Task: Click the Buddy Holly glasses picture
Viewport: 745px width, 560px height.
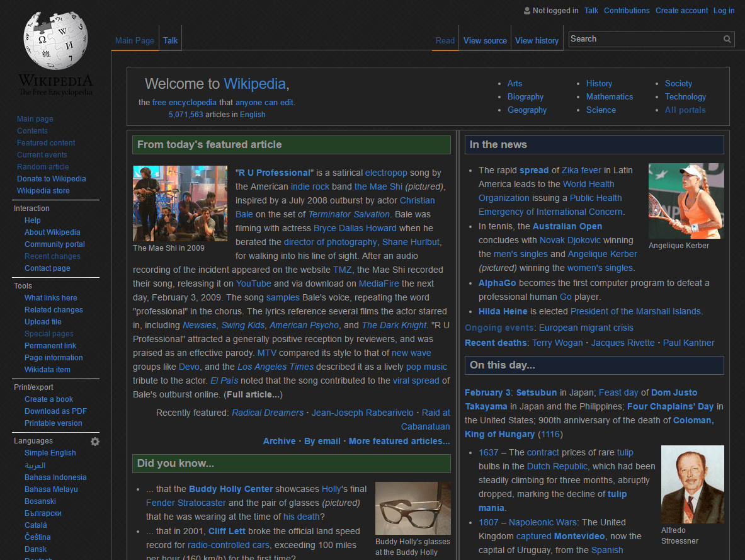Action: pyautogui.click(x=412, y=508)
